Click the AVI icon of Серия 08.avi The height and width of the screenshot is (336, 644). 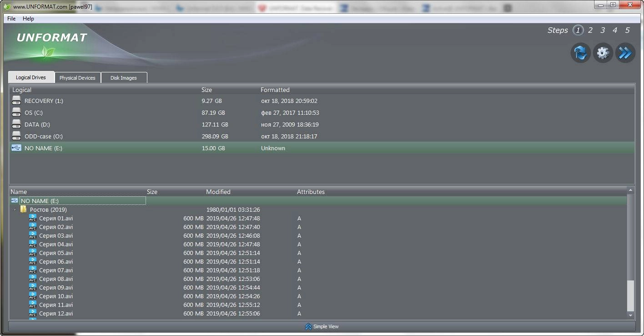33,279
